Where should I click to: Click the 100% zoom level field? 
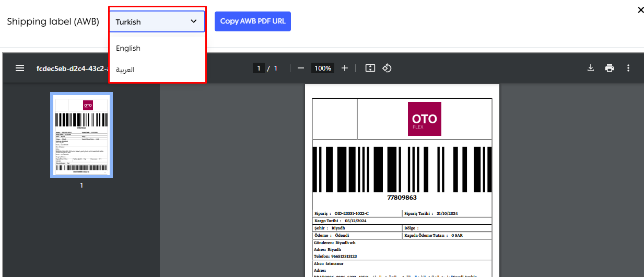pos(323,68)
